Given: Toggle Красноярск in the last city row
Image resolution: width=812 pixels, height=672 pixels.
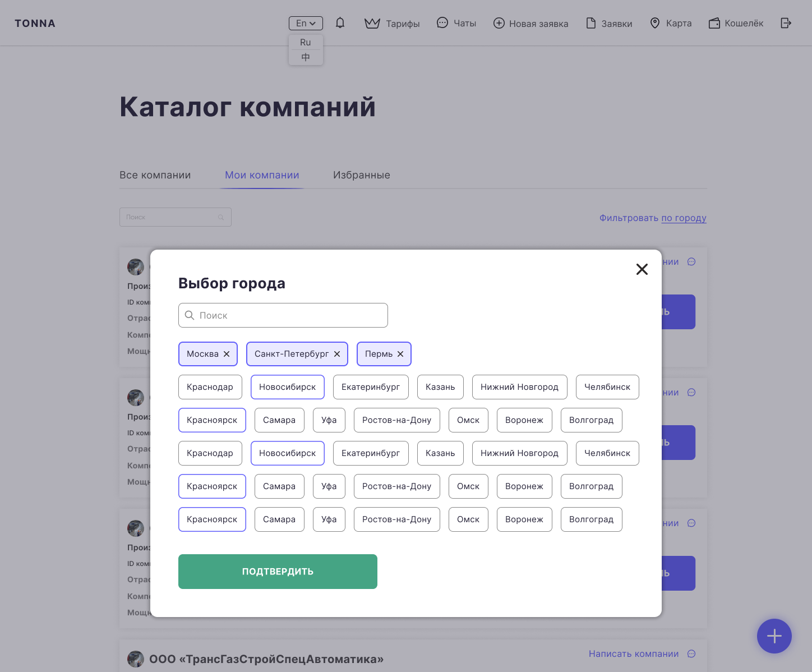Looking at the screenshot, I should coord(212,519).
